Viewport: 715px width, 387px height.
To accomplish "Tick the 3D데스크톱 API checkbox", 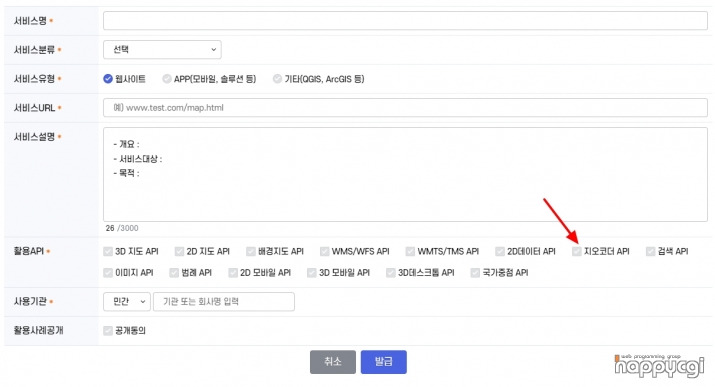I will (x=391, y=273).
